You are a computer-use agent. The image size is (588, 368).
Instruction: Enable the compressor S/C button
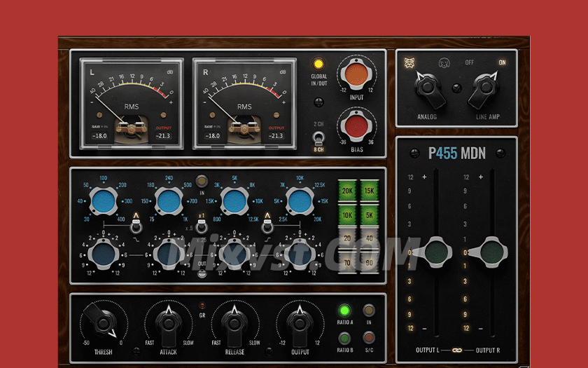(x=368, y=336)
